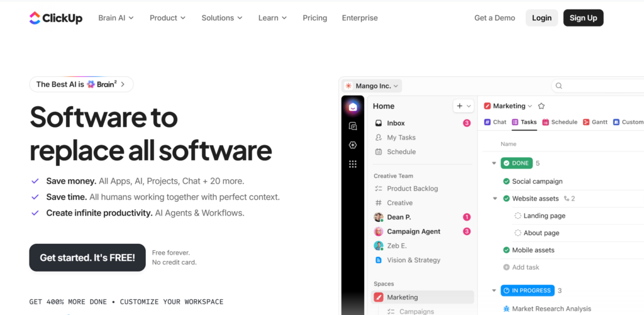Screen dimensions: 644x315
Task: Open Market Research Analysis task
Action: [x=552, y=309]
